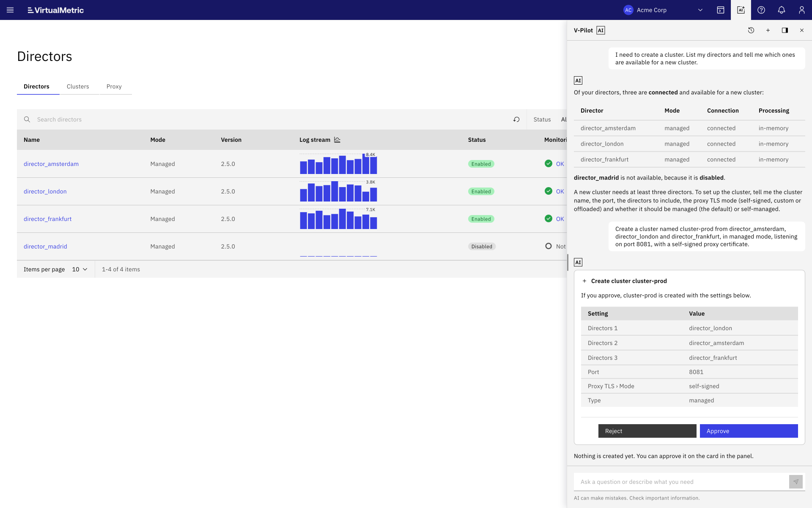Click the Enabled badge for director_london

pos(481,191)
